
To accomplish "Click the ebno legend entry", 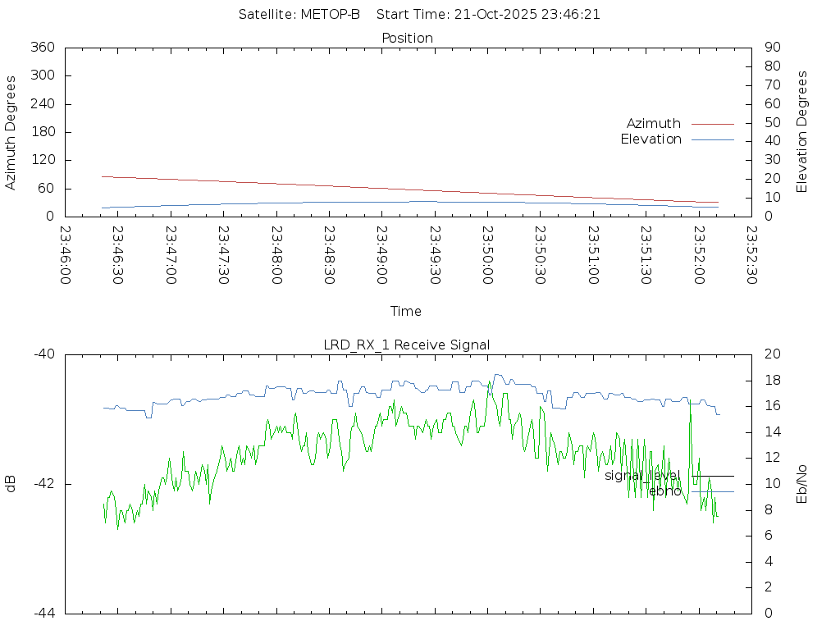I will point(664,491).
